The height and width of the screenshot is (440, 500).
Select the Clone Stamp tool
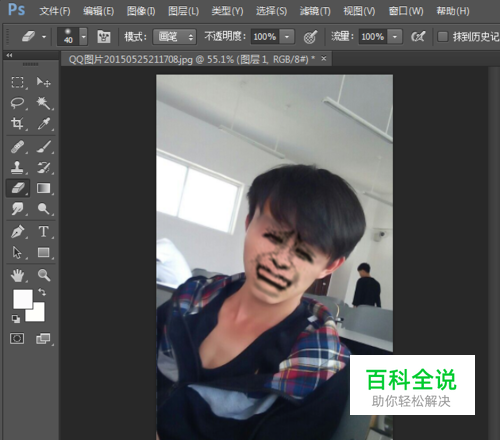[x=17, y=167]
